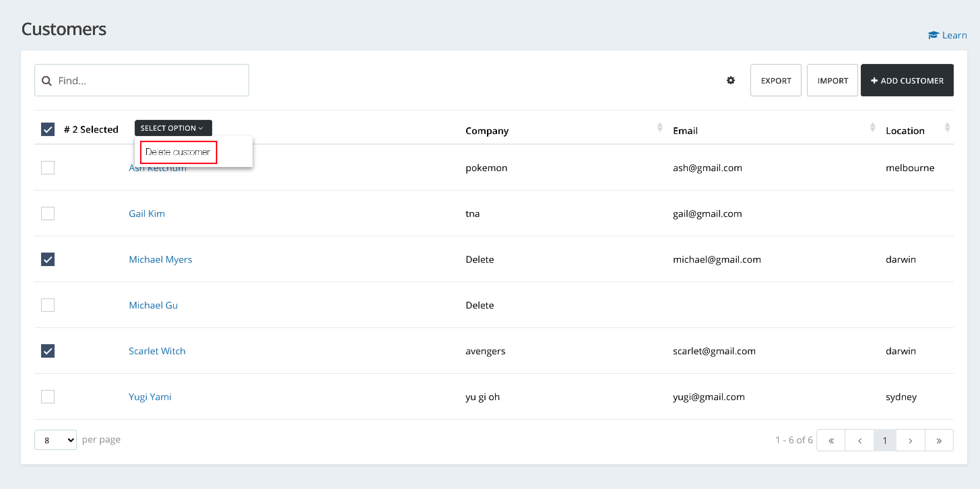Screen dimensions: 980x489
Task: Choose Delete customer menu option
Action: pyautogui.click(x=178, y=152)
